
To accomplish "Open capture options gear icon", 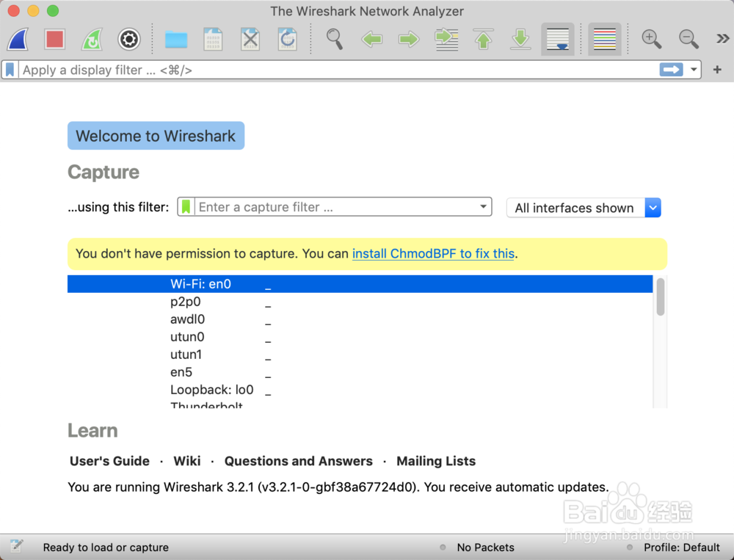I will pyautogui.click(x=128, y=40).
